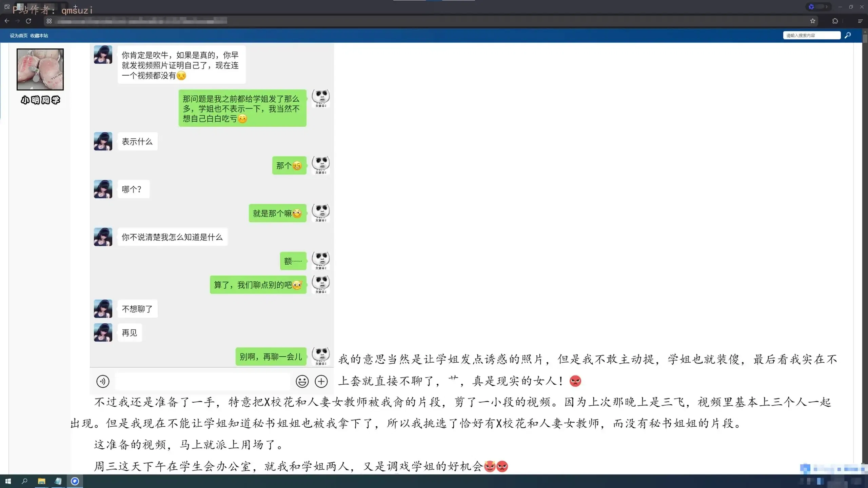Viewport: 868px width, 488px height.
Task: Open Windows Start menu
Action: pos(8,481)
